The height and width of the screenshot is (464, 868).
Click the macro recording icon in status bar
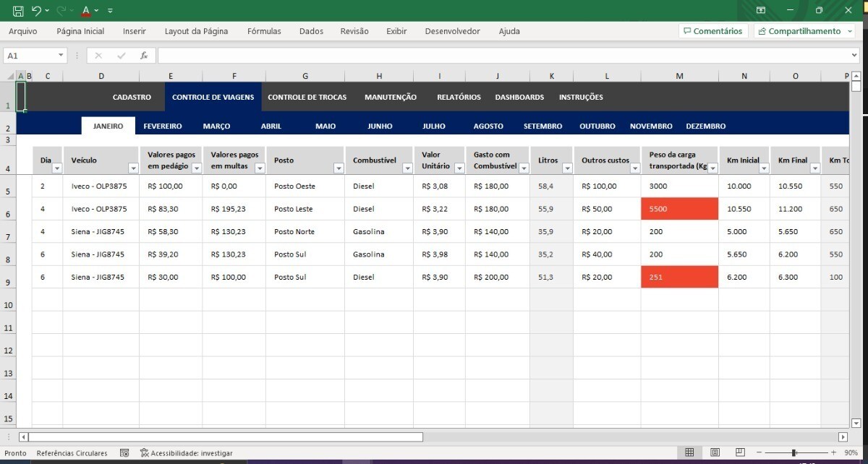[124, 453]
